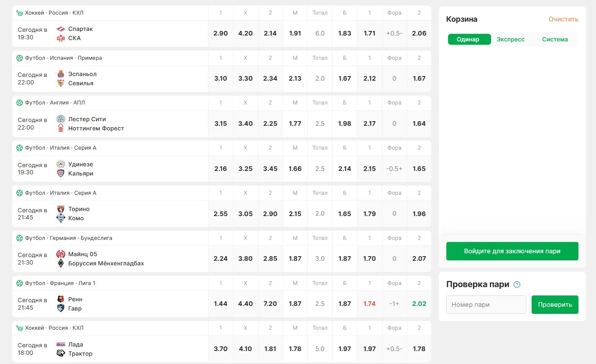The width and height of the screenshot is (596, 364).
Task: Focus the Номер пари input field
Action: point(486,305)
